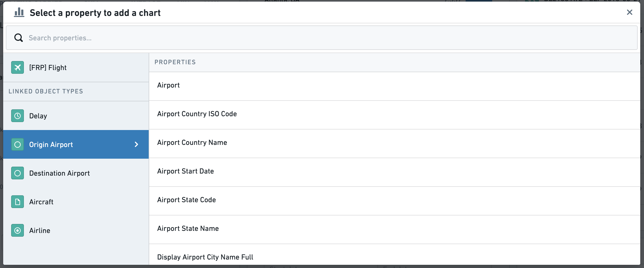Screen dimensions: 644x268
Task: Select Destination Airport linked object
Action: click(x=76, y=173)
